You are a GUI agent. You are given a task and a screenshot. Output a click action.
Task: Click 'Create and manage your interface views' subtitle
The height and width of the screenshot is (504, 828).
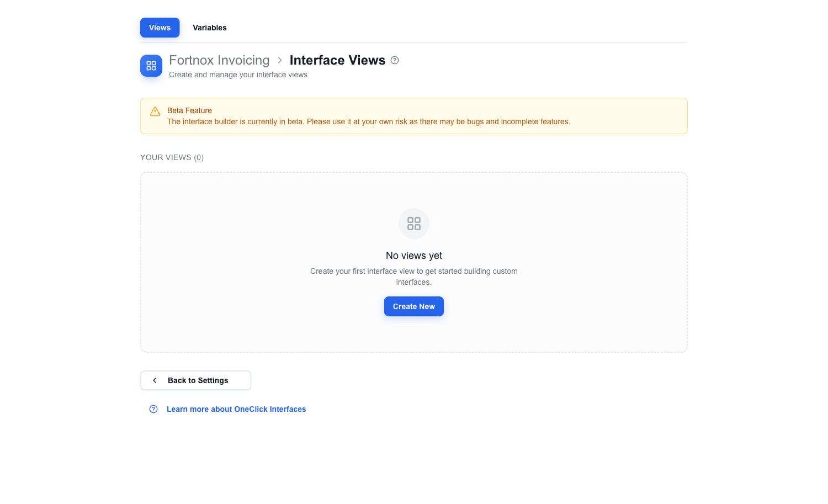(238, 75)
